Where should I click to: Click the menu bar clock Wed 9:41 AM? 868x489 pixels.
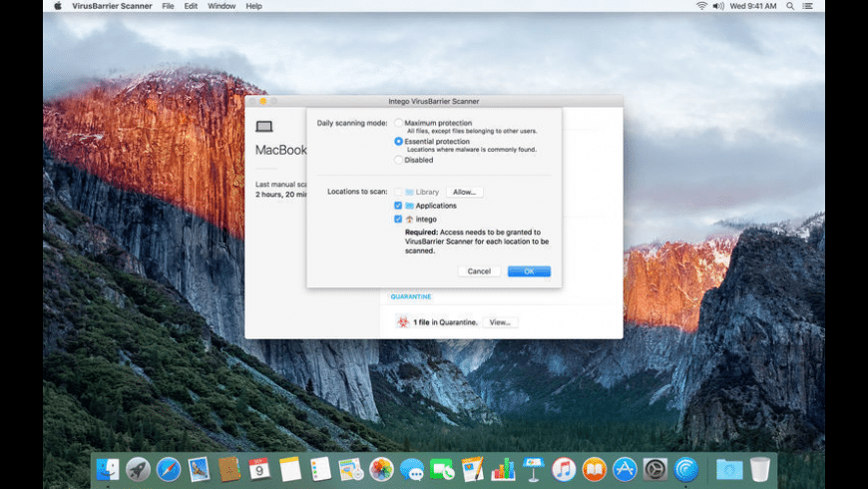(753, 6)
